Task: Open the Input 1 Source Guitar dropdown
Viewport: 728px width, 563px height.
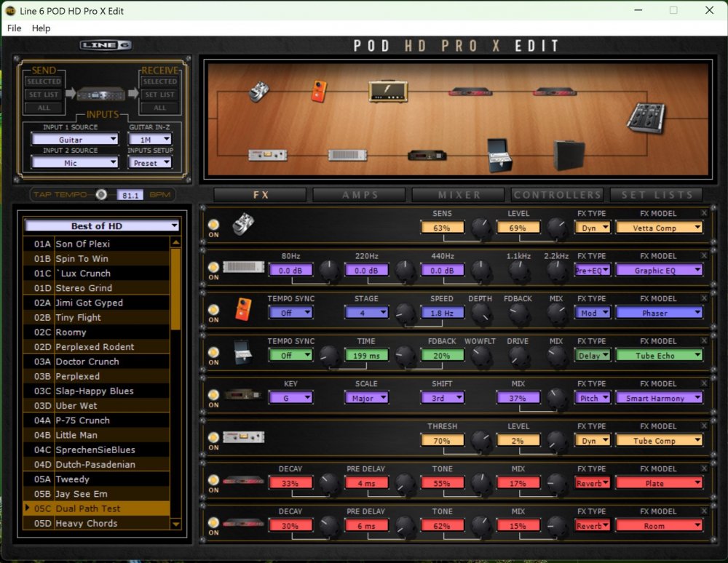Action: [75, 140]
